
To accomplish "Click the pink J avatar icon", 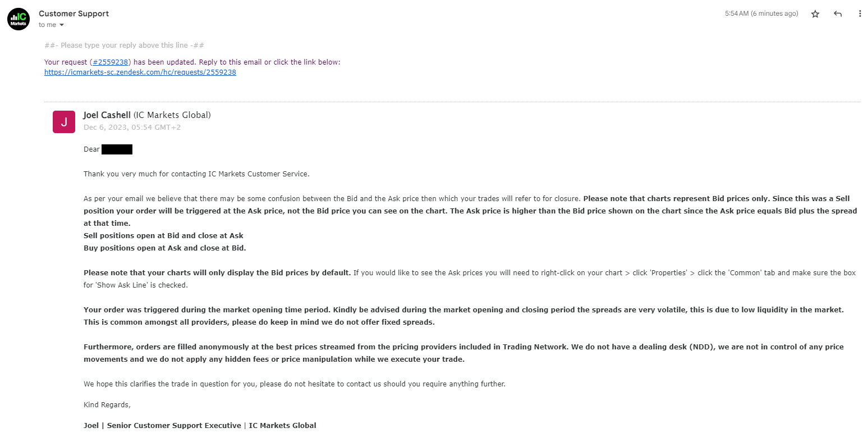I will click(64, 122).
